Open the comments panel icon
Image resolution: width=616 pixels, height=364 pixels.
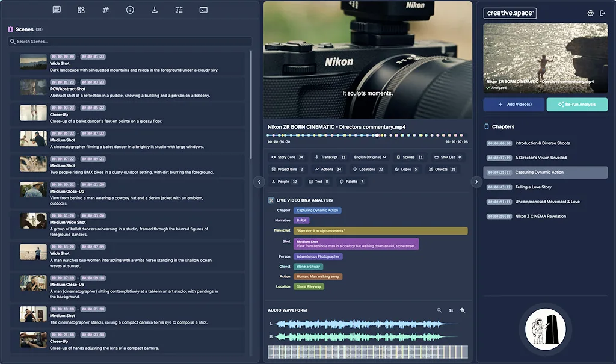(57, 10)
